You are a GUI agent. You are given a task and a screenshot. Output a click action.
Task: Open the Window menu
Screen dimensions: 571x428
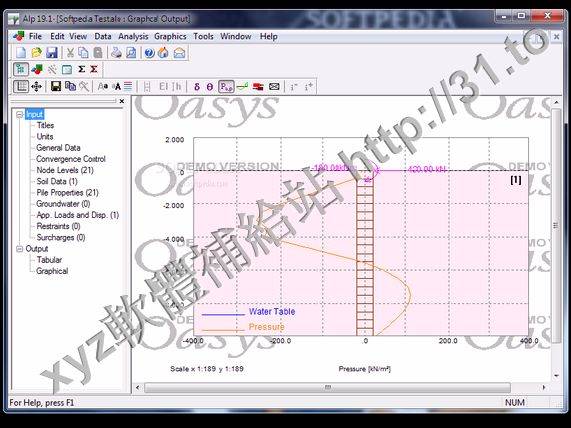(x=236, y=36)
